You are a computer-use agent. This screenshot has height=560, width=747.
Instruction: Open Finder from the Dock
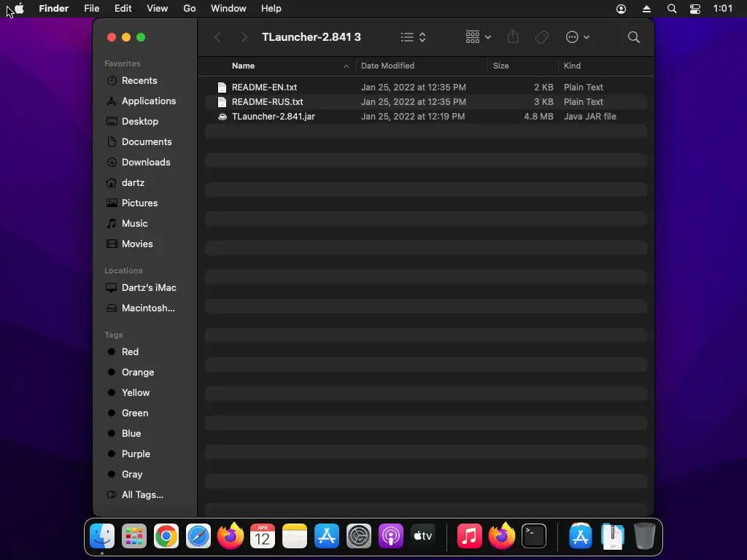coord(102,536)
